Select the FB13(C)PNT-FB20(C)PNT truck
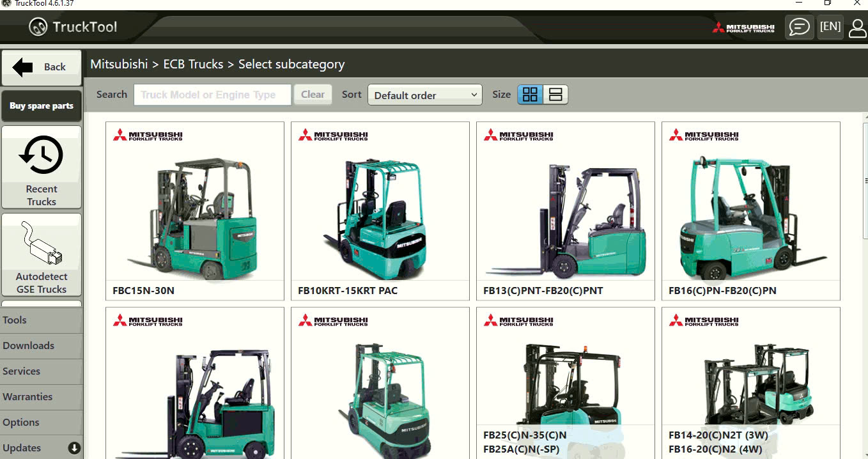This screenshot has width=868, height=459. (x=566, y=211)
